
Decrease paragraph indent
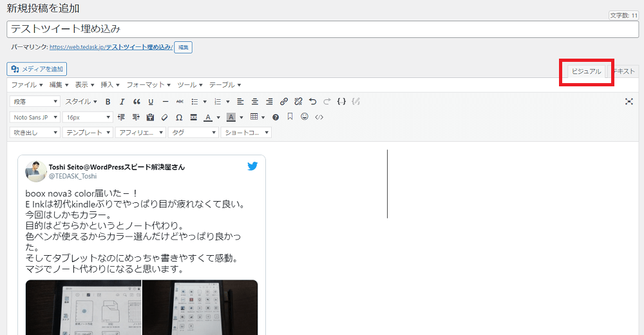(x=121, y=117)
